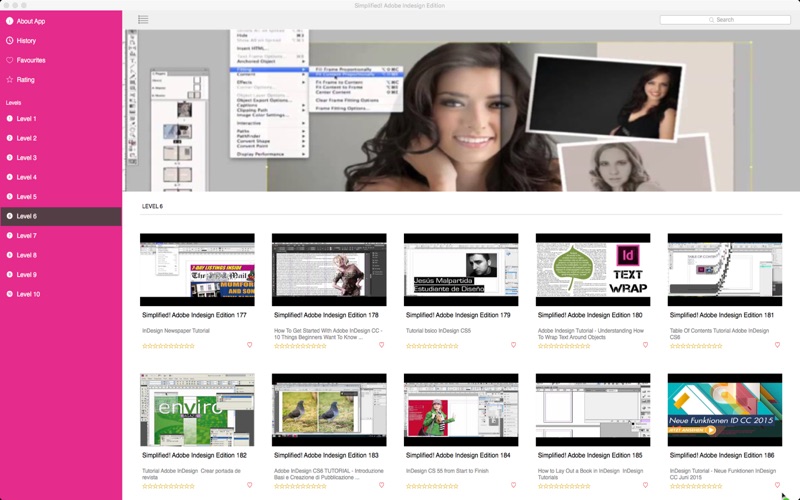
Task: Favourite Edition 181 with its heart icon
Action: coord(777,345)
